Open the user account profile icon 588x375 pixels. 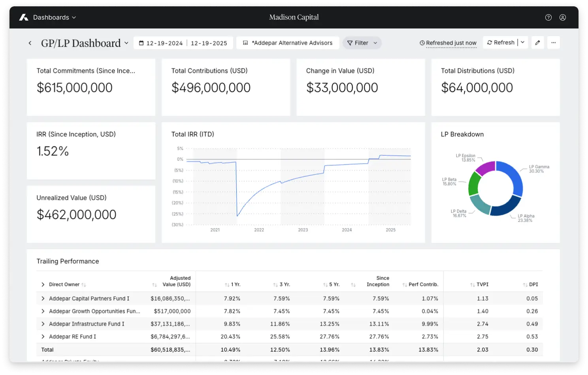[563, 17]
